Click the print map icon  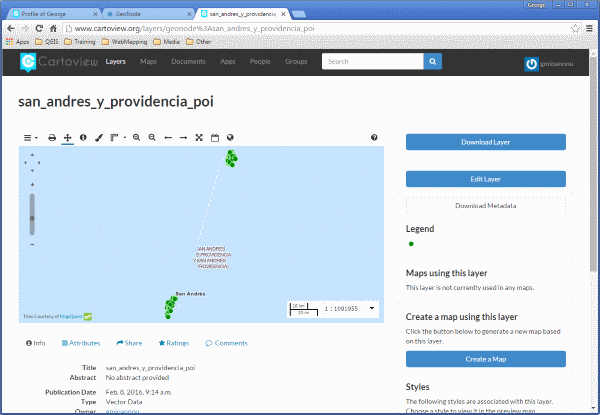tap(52, 138)
